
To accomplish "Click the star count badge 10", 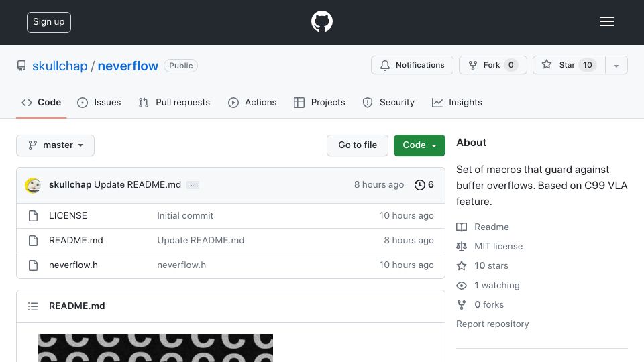I will point(588,65).
